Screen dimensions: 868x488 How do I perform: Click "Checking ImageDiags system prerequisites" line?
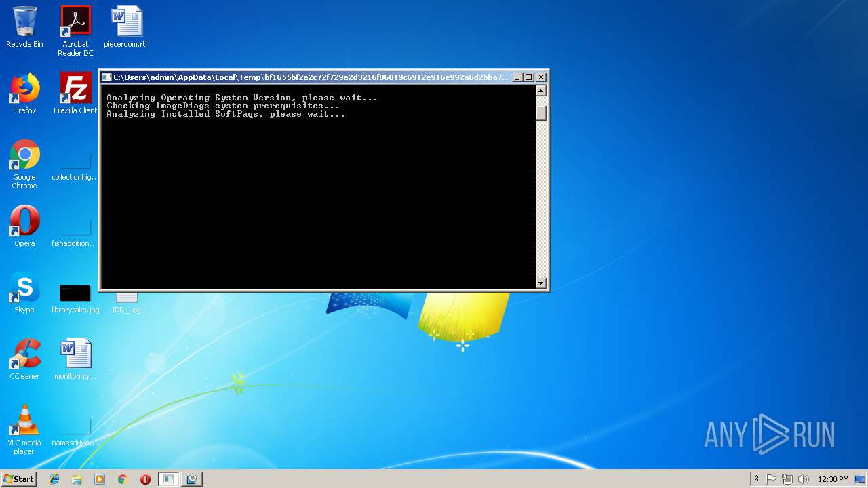[223, 106]
